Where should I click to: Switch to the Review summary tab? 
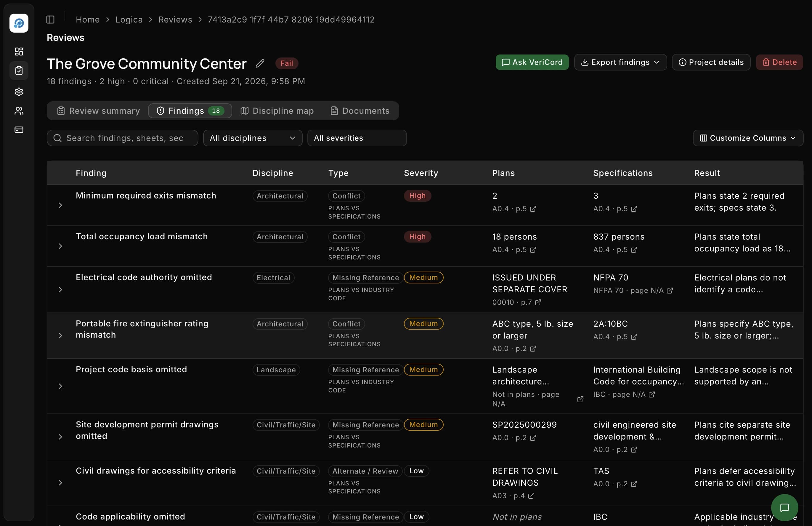pos(98,111)
